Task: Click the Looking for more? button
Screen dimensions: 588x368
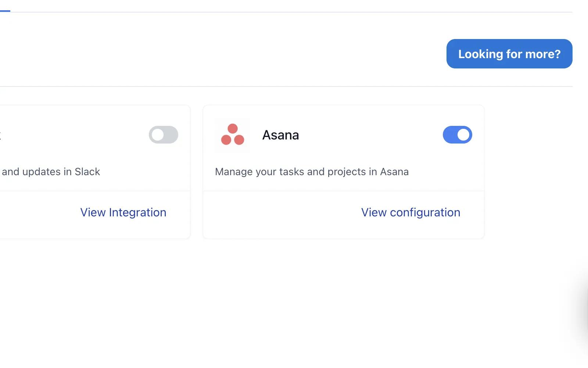Action: (x=509, y=54)
